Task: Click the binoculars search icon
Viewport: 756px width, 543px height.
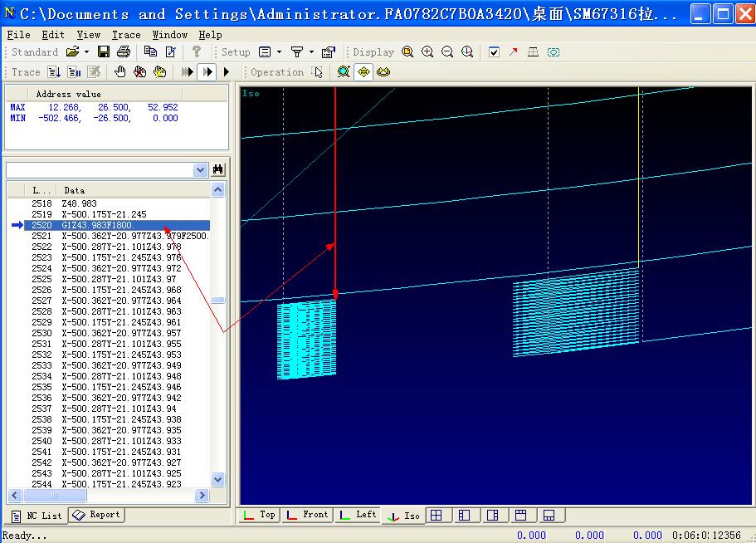Action: (218, 169)
